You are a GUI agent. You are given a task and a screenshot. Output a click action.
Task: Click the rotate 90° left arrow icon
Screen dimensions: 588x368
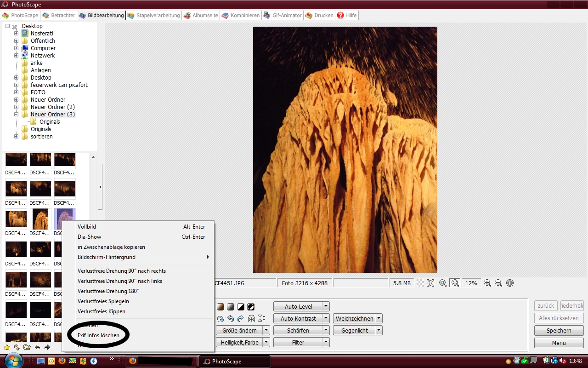pyautogui.click(x=231, y=318)
